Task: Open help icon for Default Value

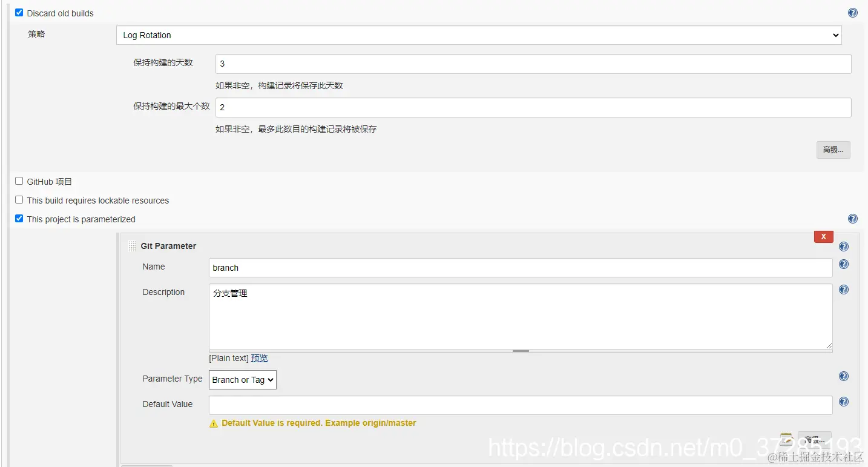Action: pos(844,402)
